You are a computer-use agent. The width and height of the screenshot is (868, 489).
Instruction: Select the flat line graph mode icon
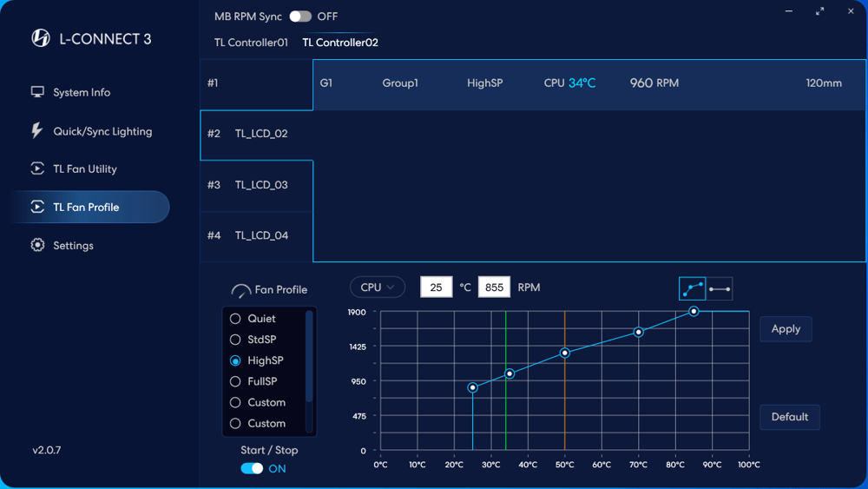(x=720, y=288)
